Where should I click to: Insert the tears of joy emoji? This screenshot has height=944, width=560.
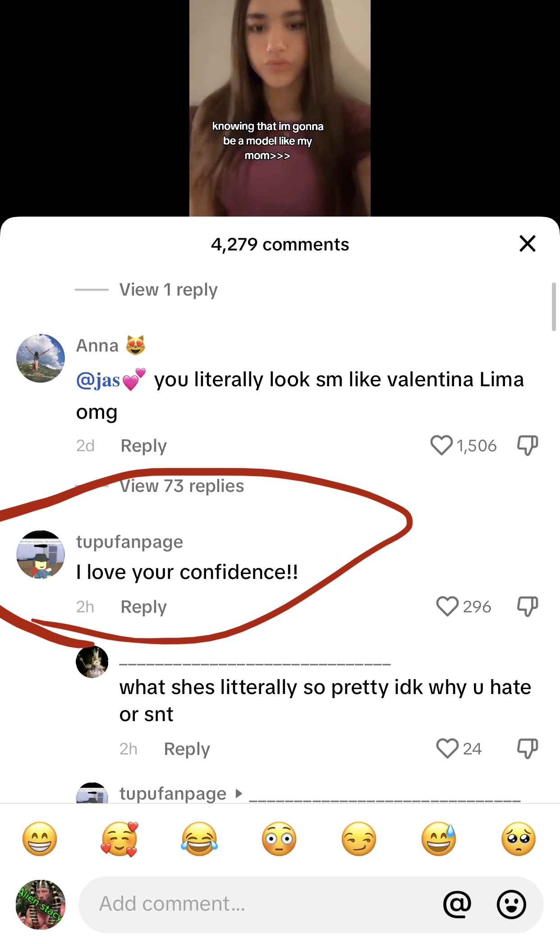coord(199,839)
